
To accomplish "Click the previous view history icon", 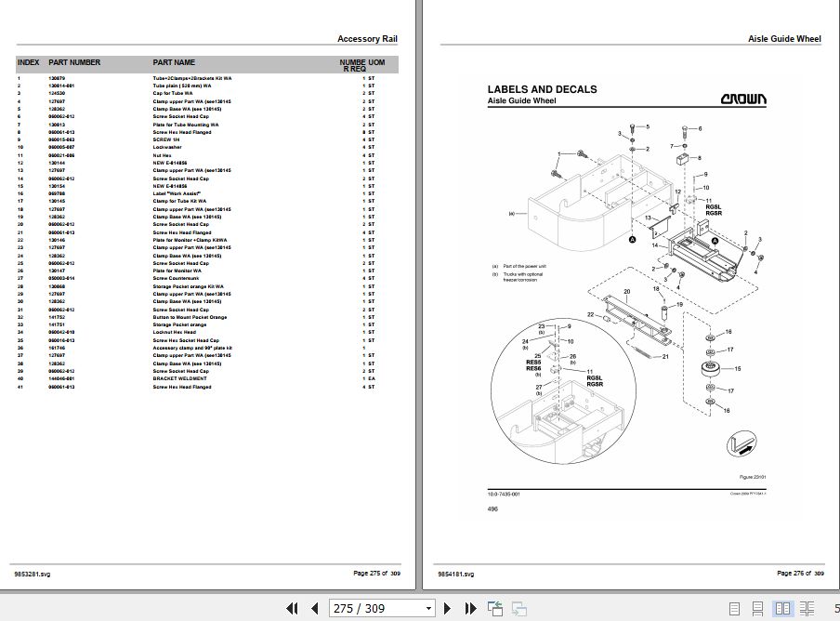I will tap(495, 608).
